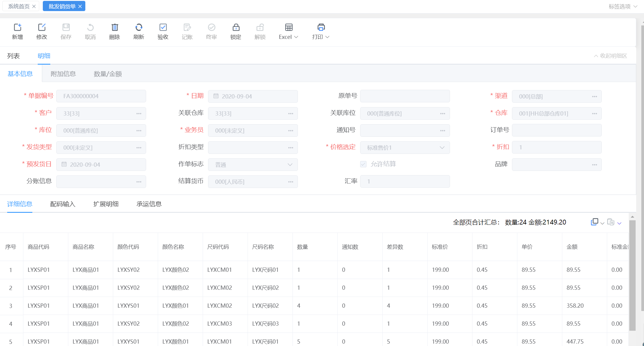Click the 删除 (delete) trash icon
This screenshot has height=346, width=644.
[x=115, y=27]
